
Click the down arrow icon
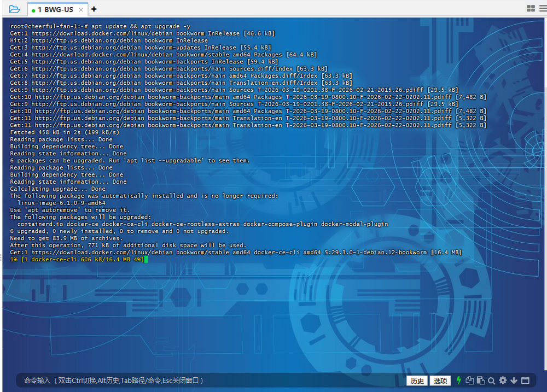[514, 381]
